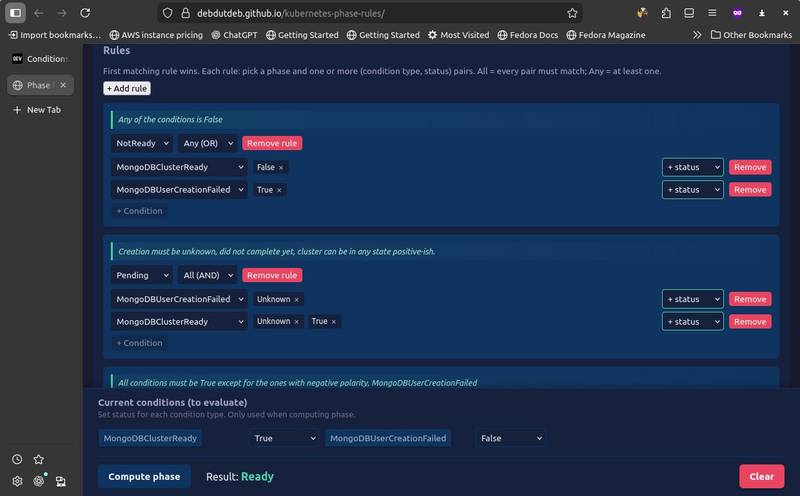
Task: Open sidebar settings gear icon
Action: (17, 481)
